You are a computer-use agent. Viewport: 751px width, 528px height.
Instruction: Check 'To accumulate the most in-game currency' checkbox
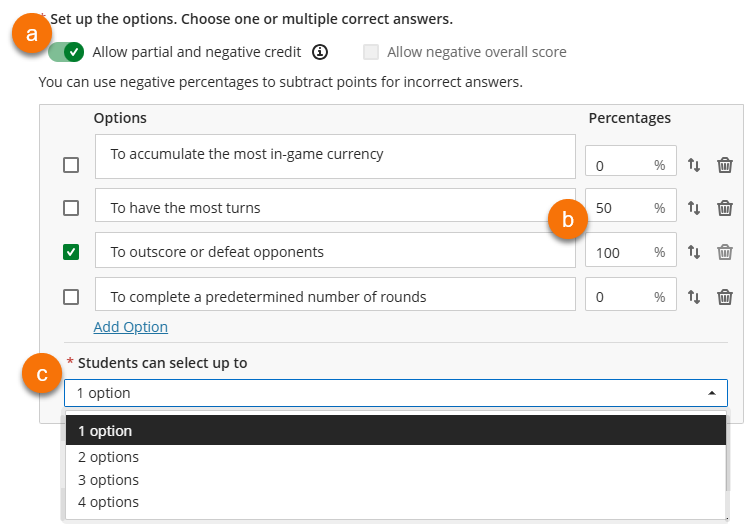[x=71, y=165]
